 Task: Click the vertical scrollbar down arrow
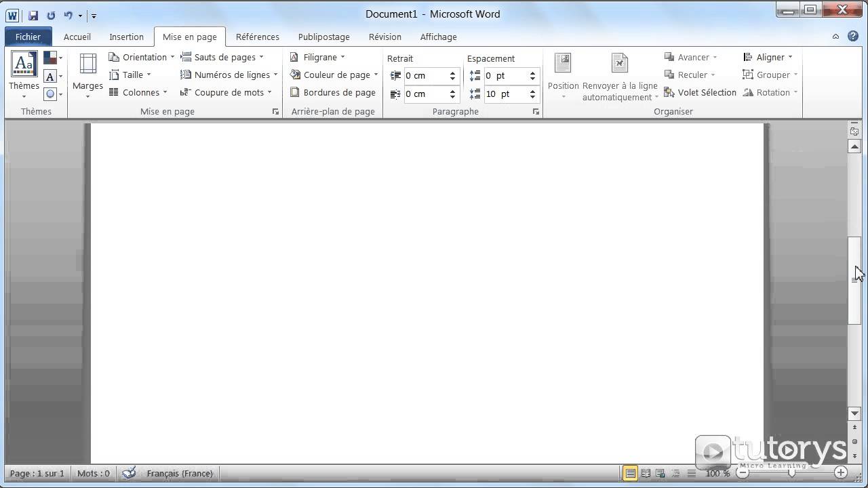[854, 413]
